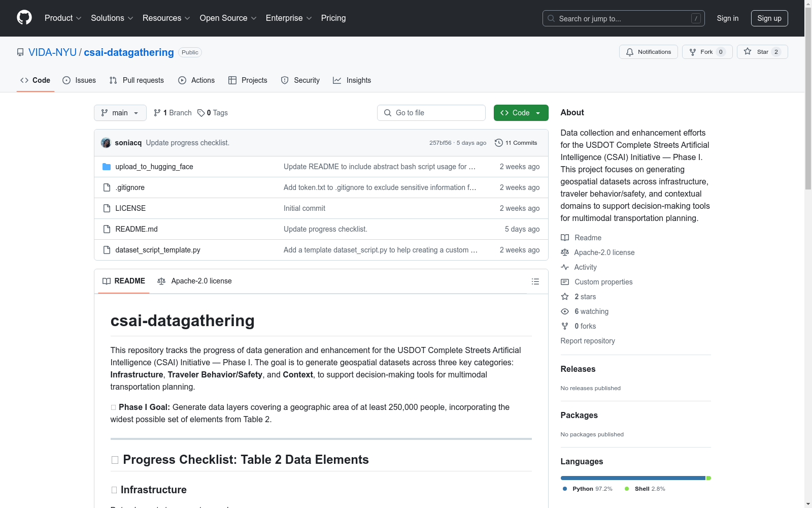Click the README.md file icon

click(x=107, y=229)
